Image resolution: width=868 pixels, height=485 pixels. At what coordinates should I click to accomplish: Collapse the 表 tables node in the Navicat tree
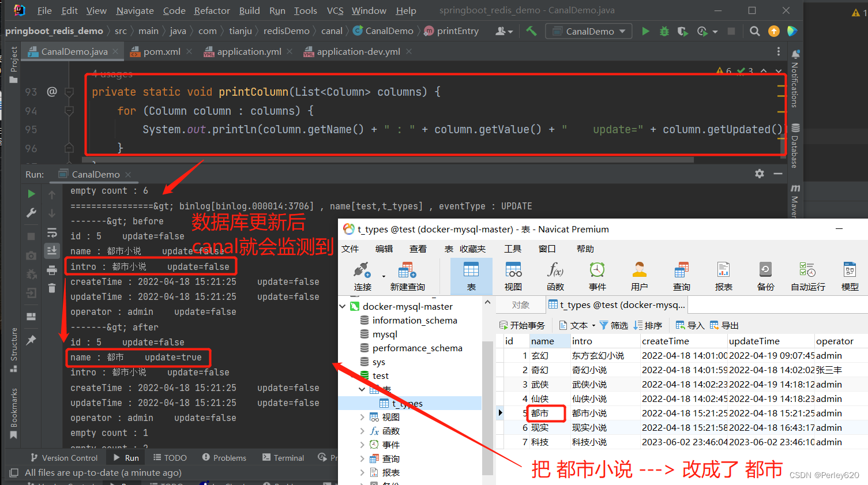point(362,389)
